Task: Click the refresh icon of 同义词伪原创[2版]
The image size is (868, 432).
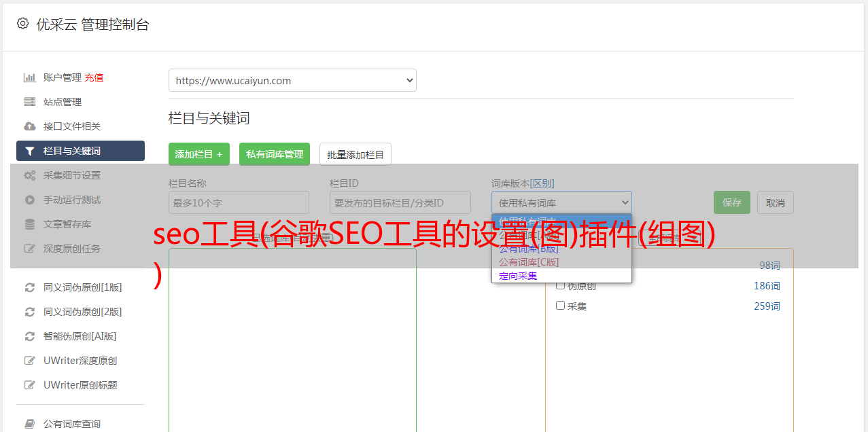Action: 29,312
